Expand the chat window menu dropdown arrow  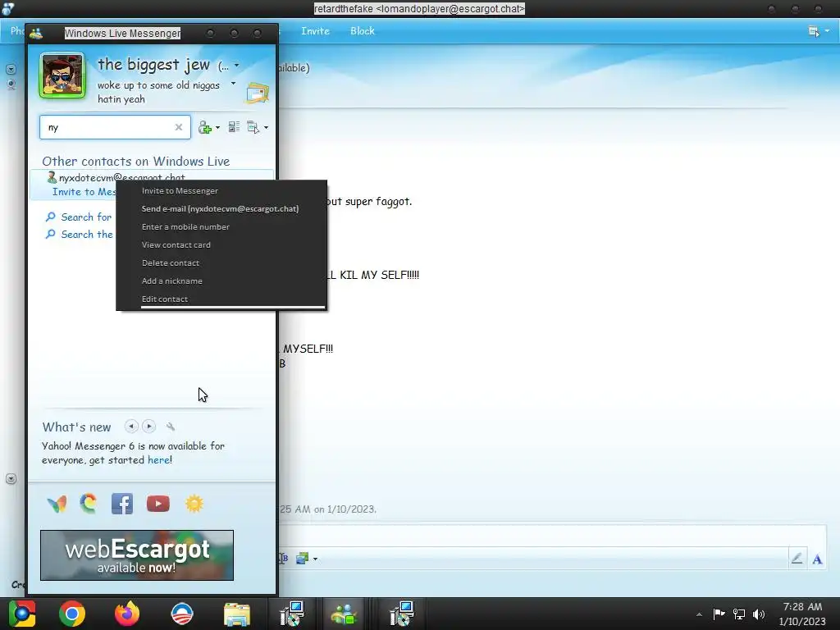pos(827,31)
